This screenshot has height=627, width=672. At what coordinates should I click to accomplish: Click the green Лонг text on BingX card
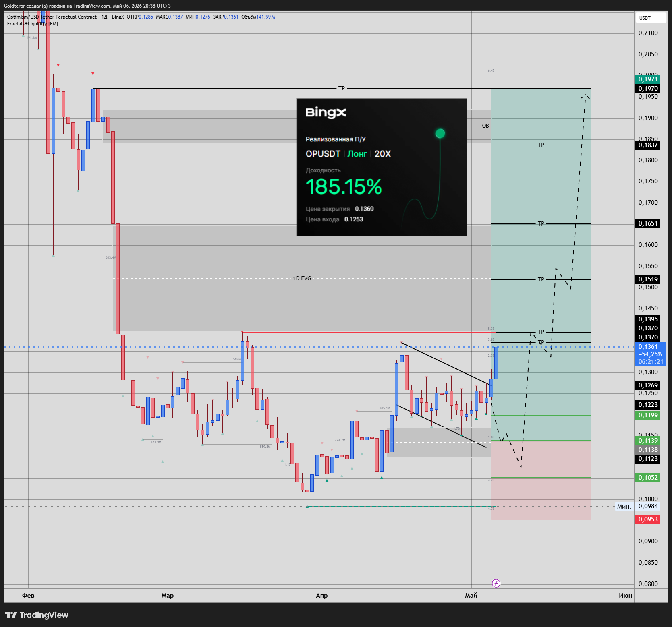(357, 154)
